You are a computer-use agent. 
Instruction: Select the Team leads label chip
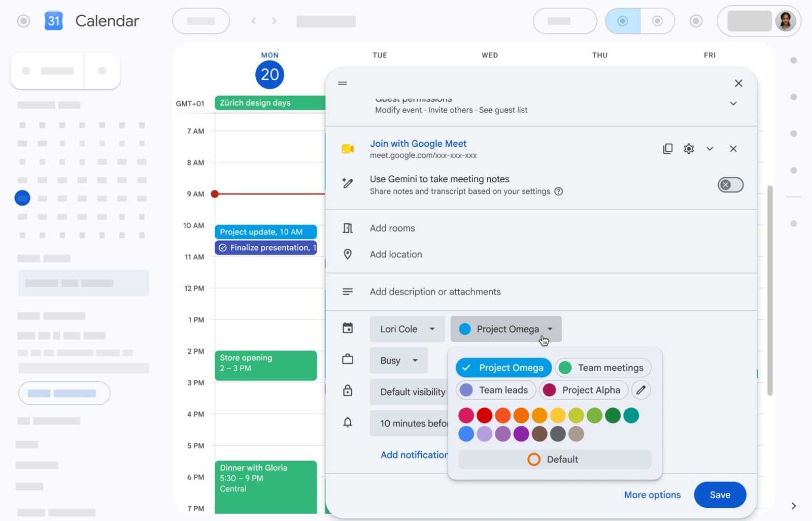(x=496, y=390)
